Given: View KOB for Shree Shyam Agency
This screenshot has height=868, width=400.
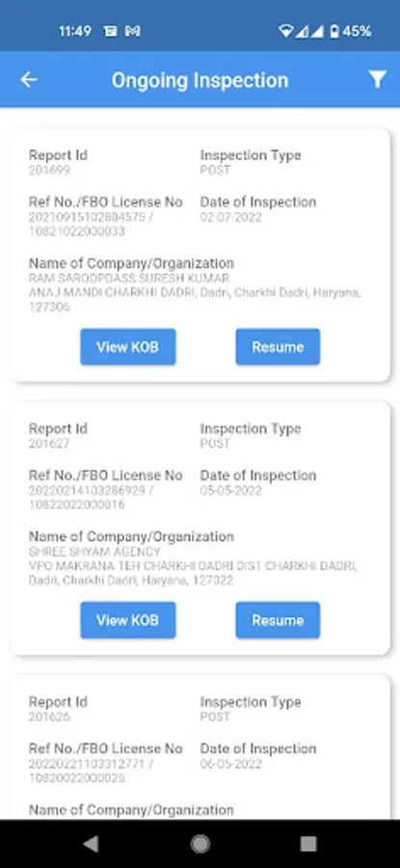Looking at the screenshot, I should [128, 620].
